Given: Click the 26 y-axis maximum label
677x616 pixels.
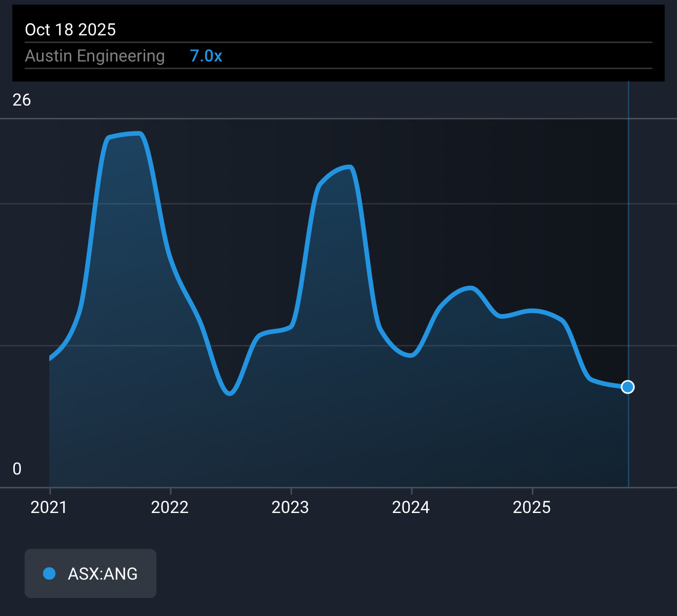Looking at the screenshot, I should pos(22,100).
